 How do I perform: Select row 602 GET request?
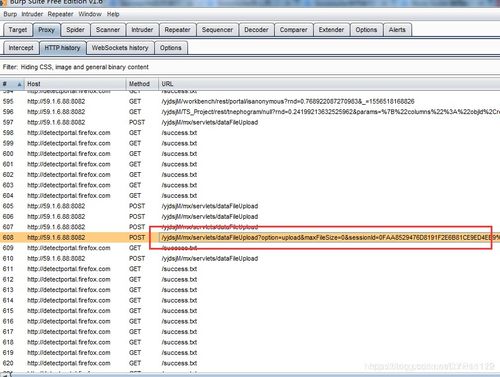pos(250,175)
